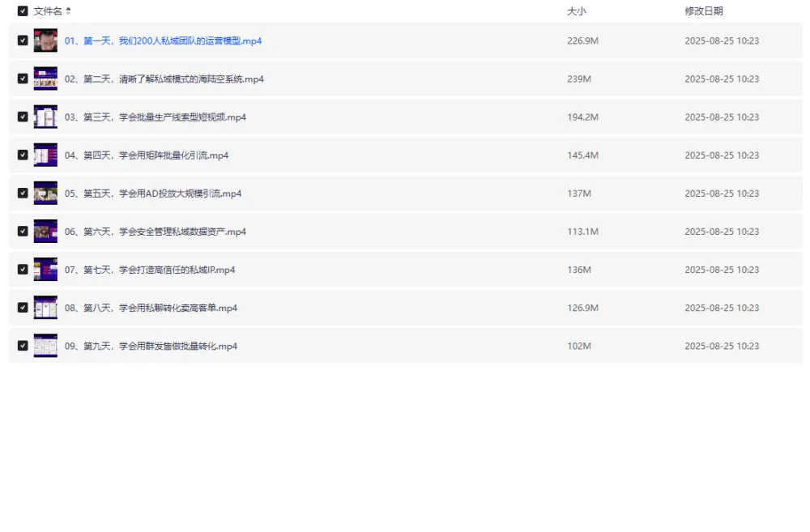
Task: Open the 06 安全管理私域数据资产.mp4 file
Action: pos(155,232)
